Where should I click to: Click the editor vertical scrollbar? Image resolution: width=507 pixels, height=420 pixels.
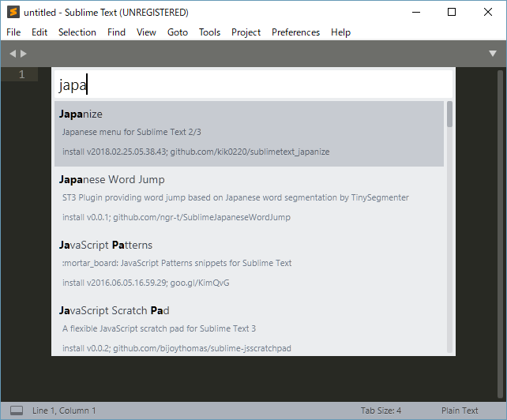click(x=500, y=234)
